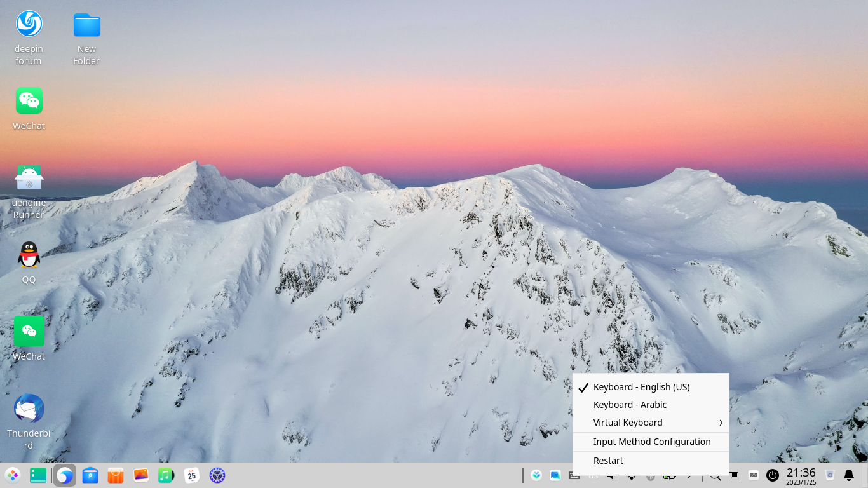
Task: Open the notification bell icon
Action: (x=849, y=475)
